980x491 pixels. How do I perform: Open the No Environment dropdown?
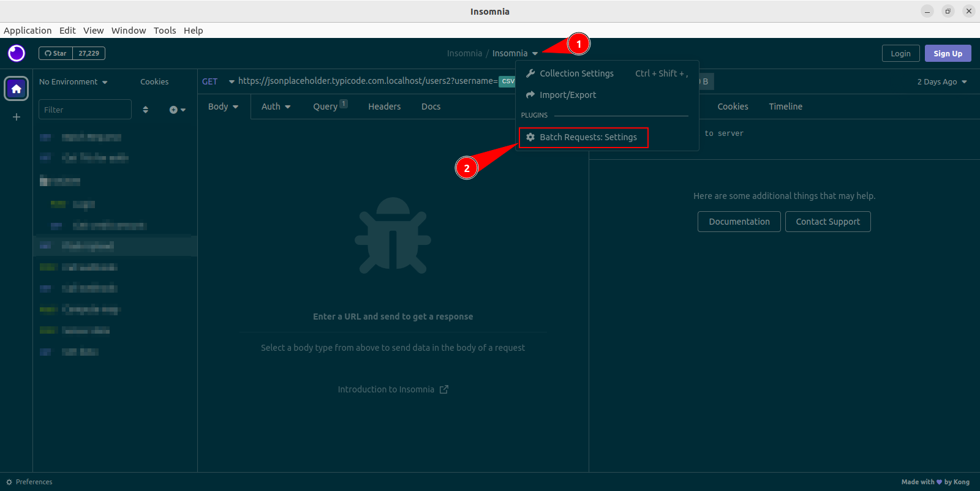[x=73, y=82]
